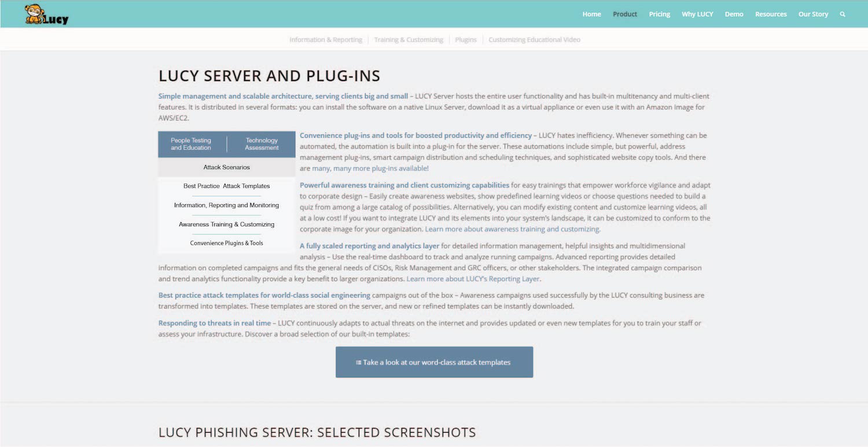Follow 'Learn more about awareness training and customizing' link

click(512, 229)
